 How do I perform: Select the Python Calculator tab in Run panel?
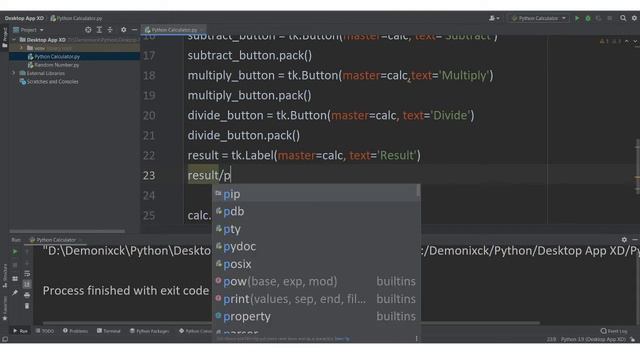tap(55, 240)
